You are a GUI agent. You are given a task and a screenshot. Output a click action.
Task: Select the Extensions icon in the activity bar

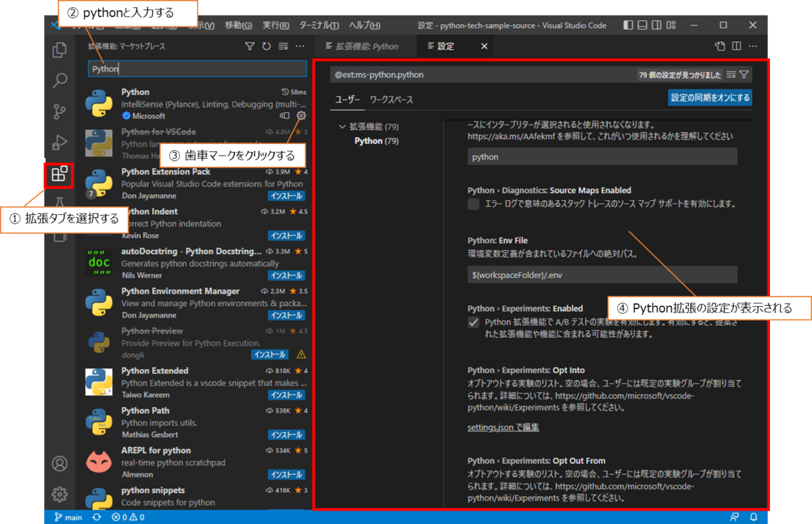coord(60,174)
